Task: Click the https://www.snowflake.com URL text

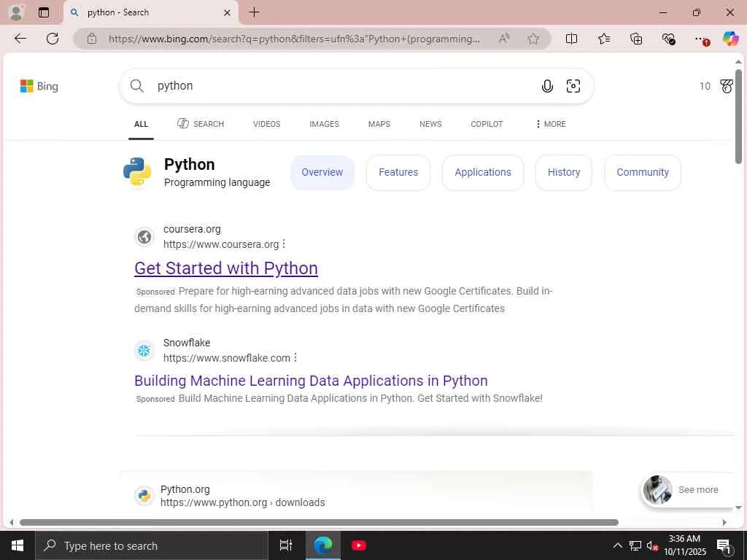Action: [x=227, y=358]
